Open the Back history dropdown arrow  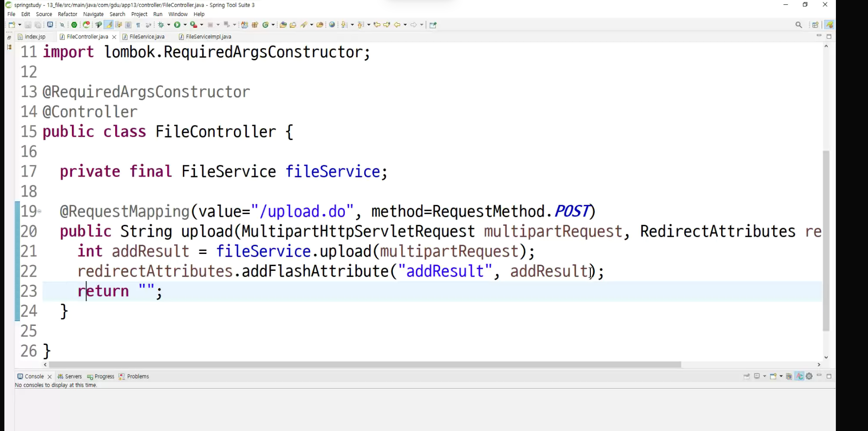tap(405, 25)
